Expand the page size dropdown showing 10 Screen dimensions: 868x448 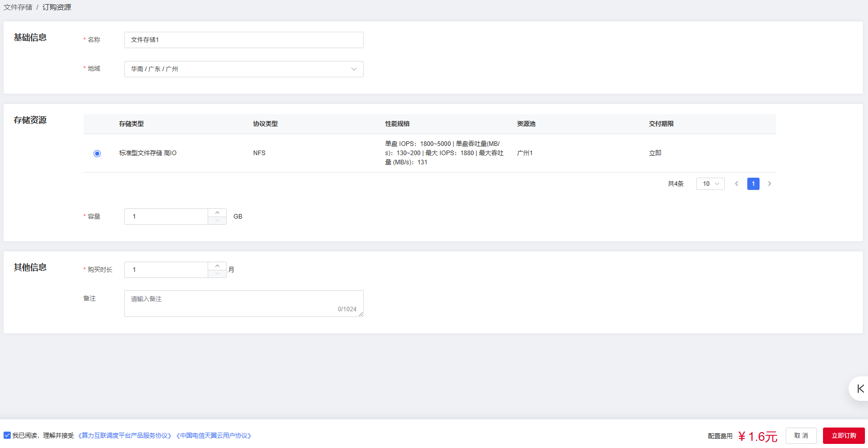click(x=710, y=184)
